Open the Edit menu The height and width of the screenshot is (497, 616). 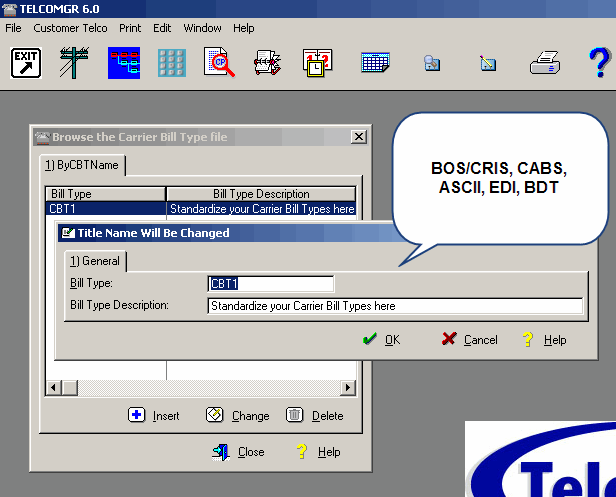click(162, 28)
